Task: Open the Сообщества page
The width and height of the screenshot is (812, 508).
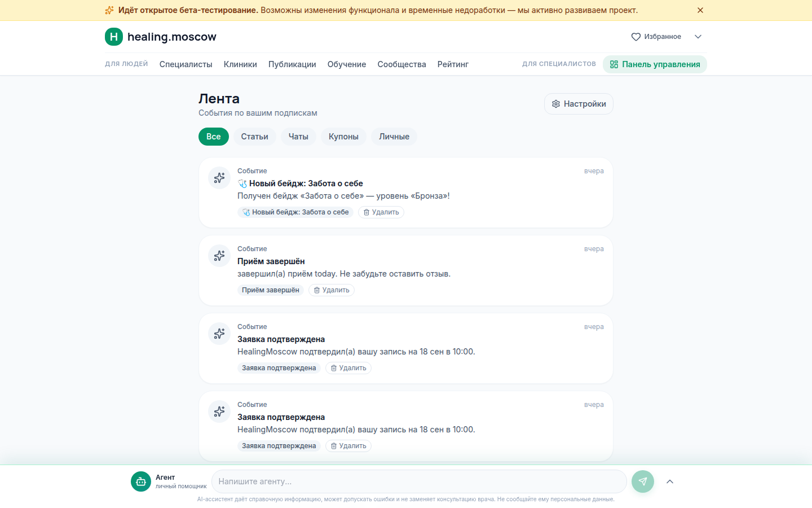Action: coord(402,64)
